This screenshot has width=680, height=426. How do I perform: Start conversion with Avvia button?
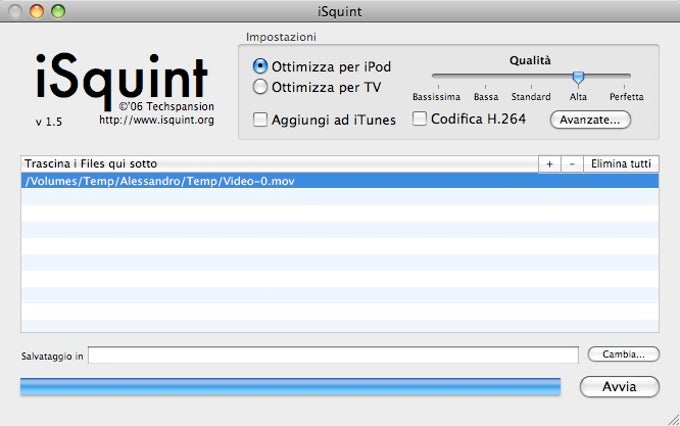tap(619, 387)
